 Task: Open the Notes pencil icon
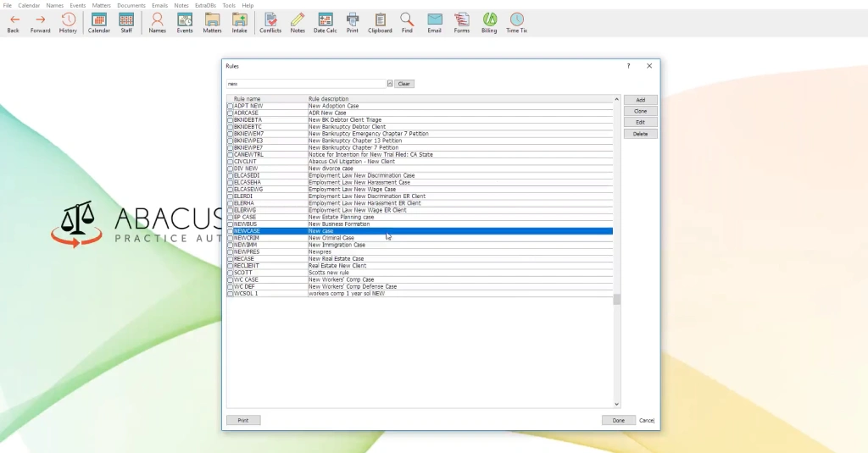click(x=298, y=23)
